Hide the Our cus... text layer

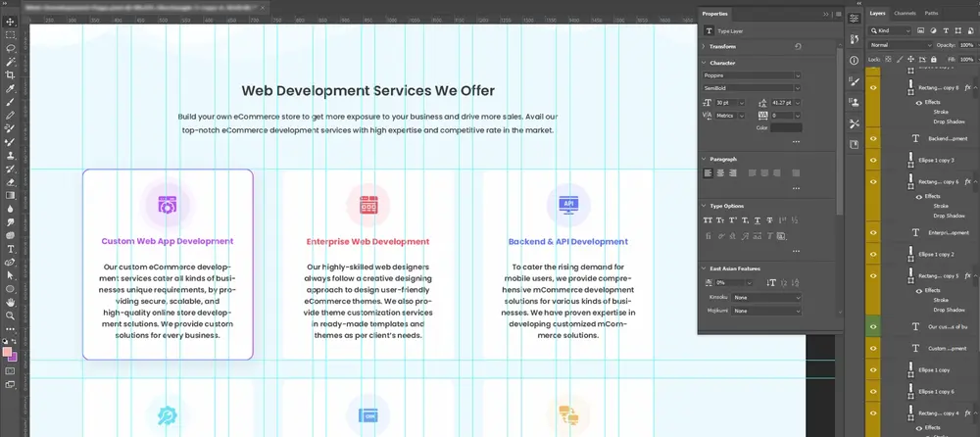(x=873, y=326)
